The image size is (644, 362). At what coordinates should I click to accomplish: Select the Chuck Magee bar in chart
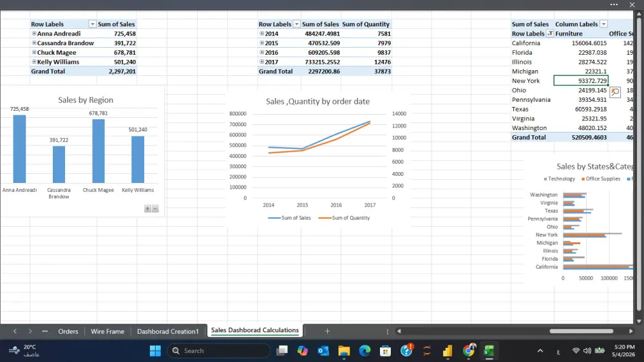[98, 151]
